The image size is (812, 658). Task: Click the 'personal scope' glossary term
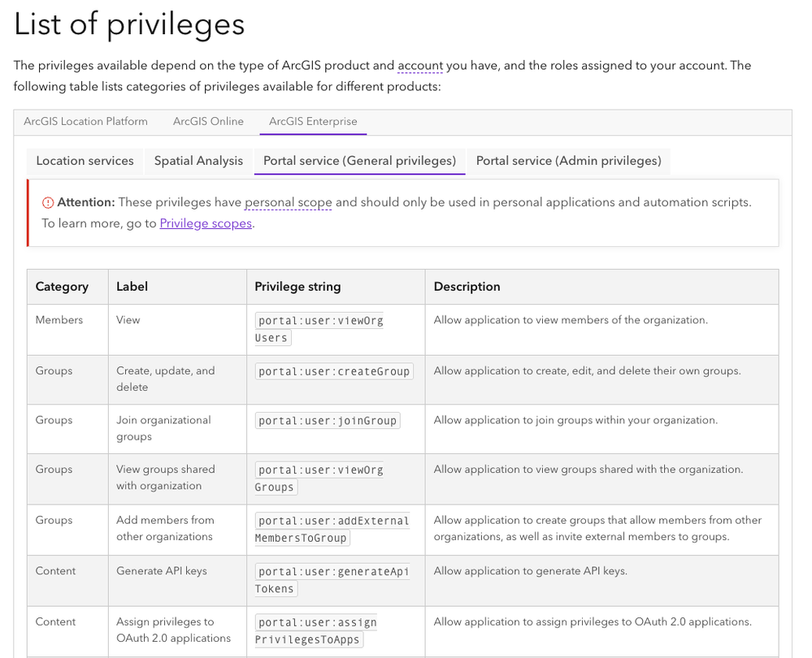288,202
